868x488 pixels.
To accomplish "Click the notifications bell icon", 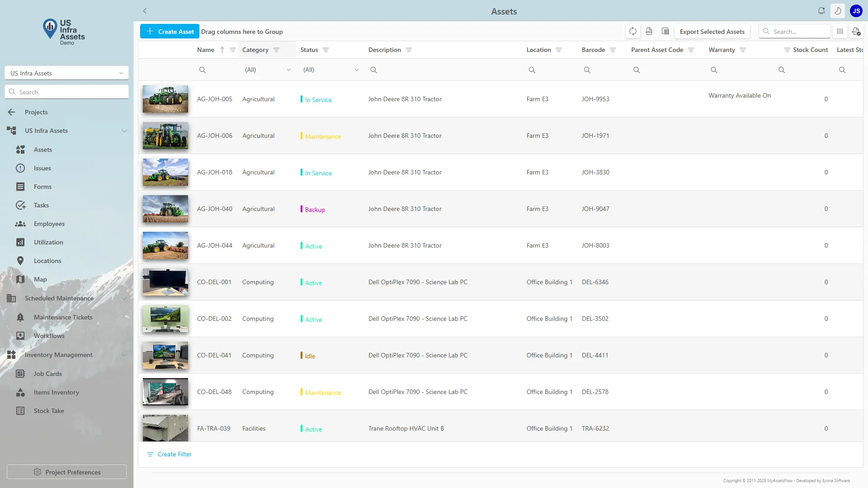I will 821,11.
